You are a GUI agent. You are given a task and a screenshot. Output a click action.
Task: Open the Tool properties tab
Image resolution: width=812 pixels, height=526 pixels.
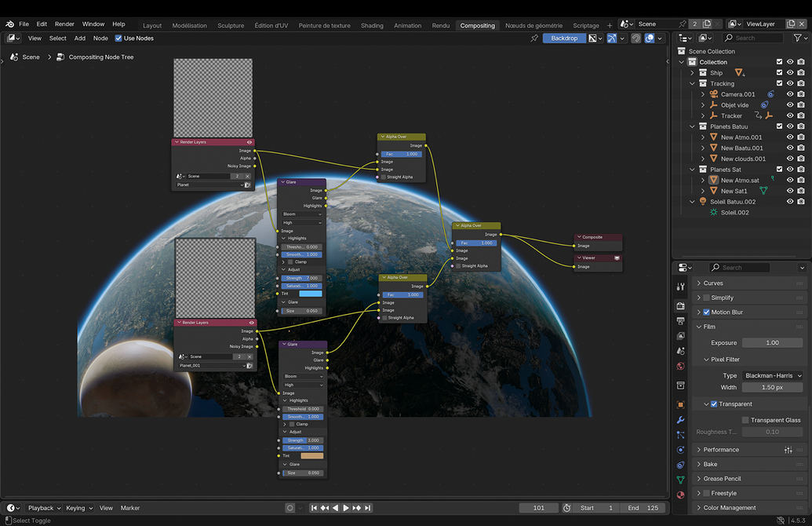680,287
